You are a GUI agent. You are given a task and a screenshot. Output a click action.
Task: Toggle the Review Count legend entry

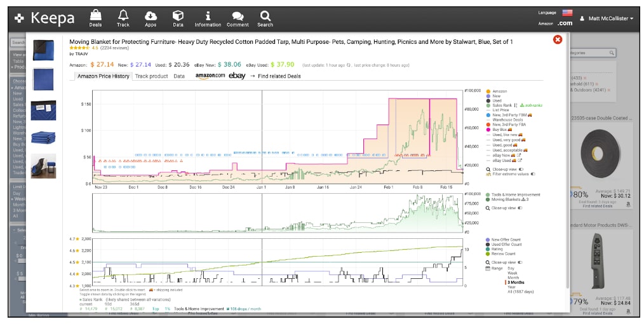pos(500,253)
